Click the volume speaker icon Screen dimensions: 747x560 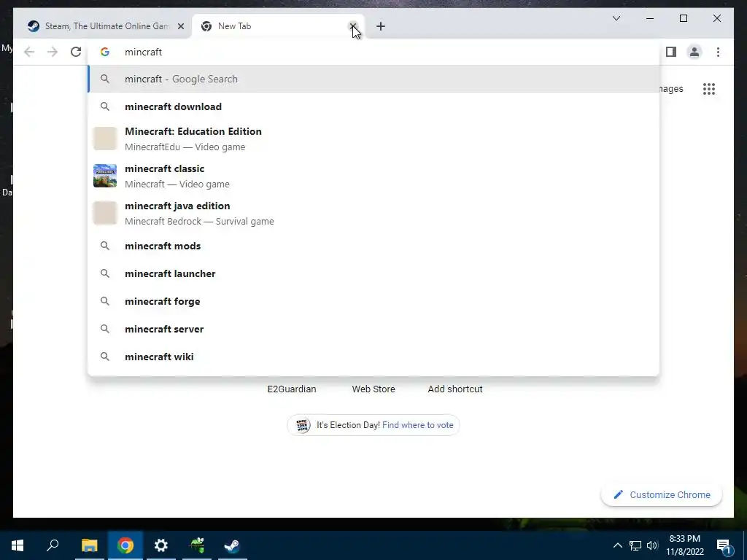(x=652, y=545)
